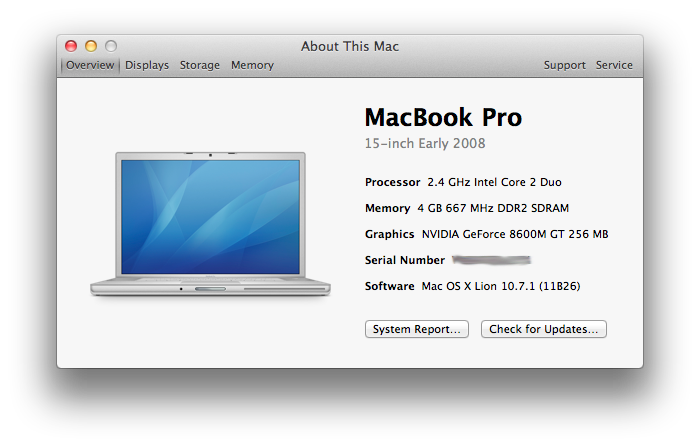Click the Service link
The image size is (700, 447).
coord(614,65)
